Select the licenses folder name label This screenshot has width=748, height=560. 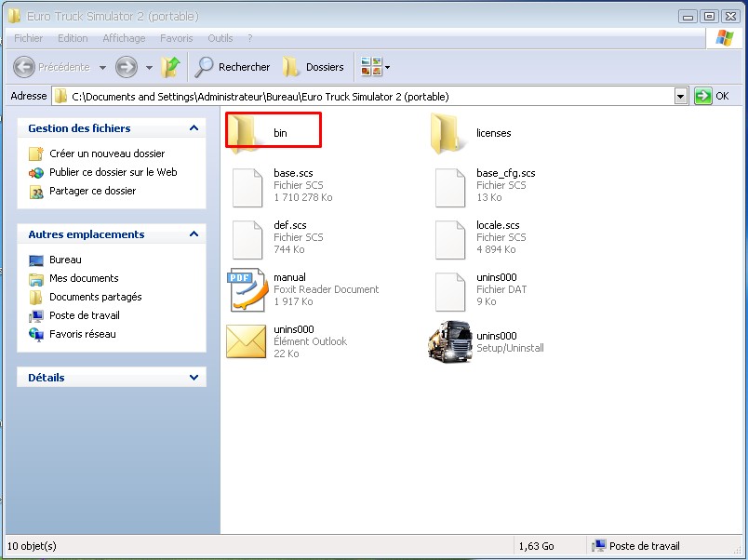(494, 133)
